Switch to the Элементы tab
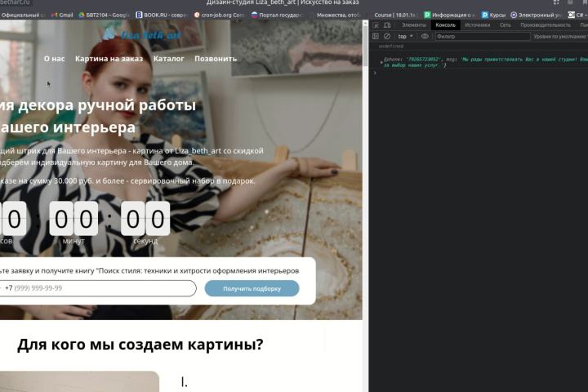The width and height of the screenshot is (588, 392). (414, 25)
